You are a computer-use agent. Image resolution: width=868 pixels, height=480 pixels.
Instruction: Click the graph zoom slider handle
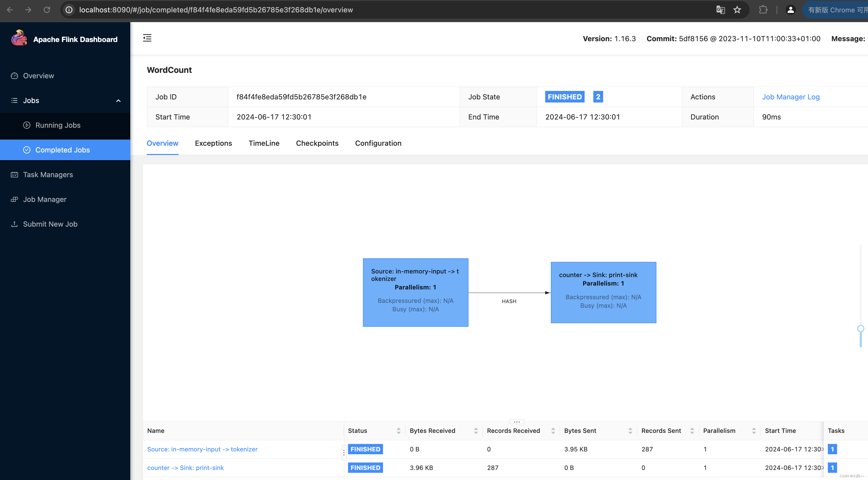click(861, 329)
